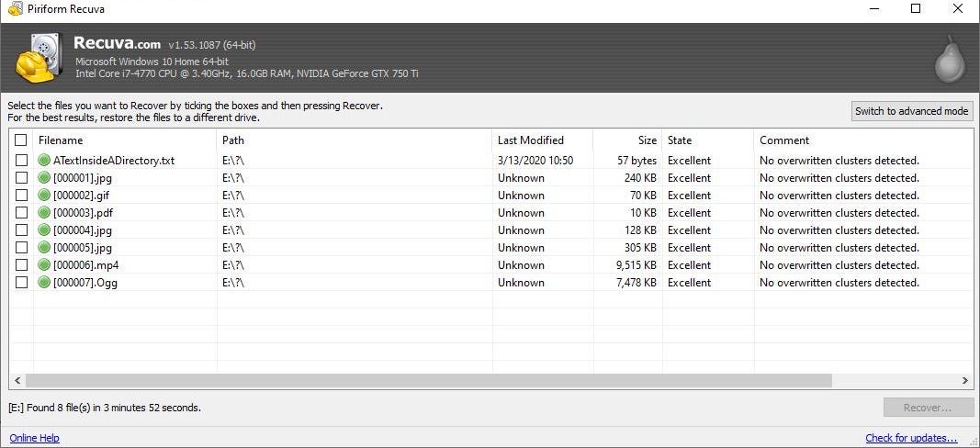Sort by the State column header
Viewport: 980px width, 448px height.
coord(708,140)
